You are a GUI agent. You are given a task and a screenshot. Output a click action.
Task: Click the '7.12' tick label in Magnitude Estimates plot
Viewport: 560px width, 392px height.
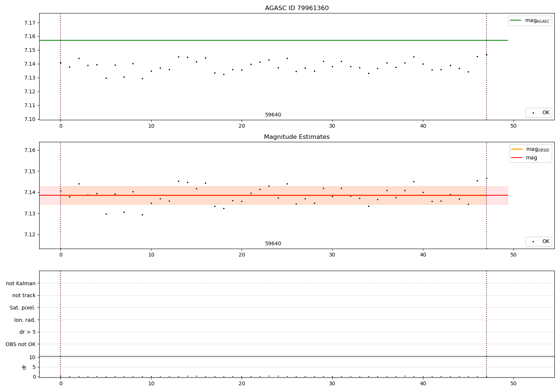(30, 235)
